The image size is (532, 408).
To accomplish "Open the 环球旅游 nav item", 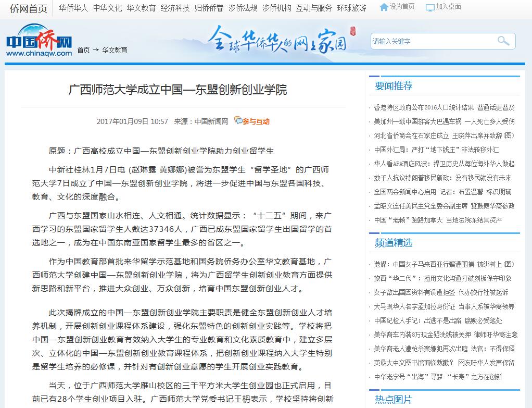I will (x=351, y=8).
